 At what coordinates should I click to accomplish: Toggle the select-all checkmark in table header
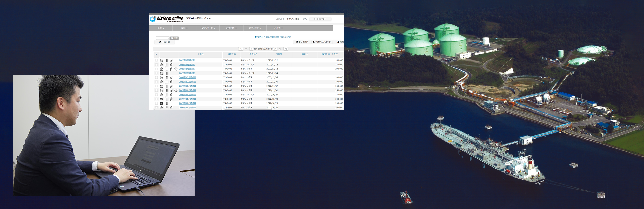(156, 54)
